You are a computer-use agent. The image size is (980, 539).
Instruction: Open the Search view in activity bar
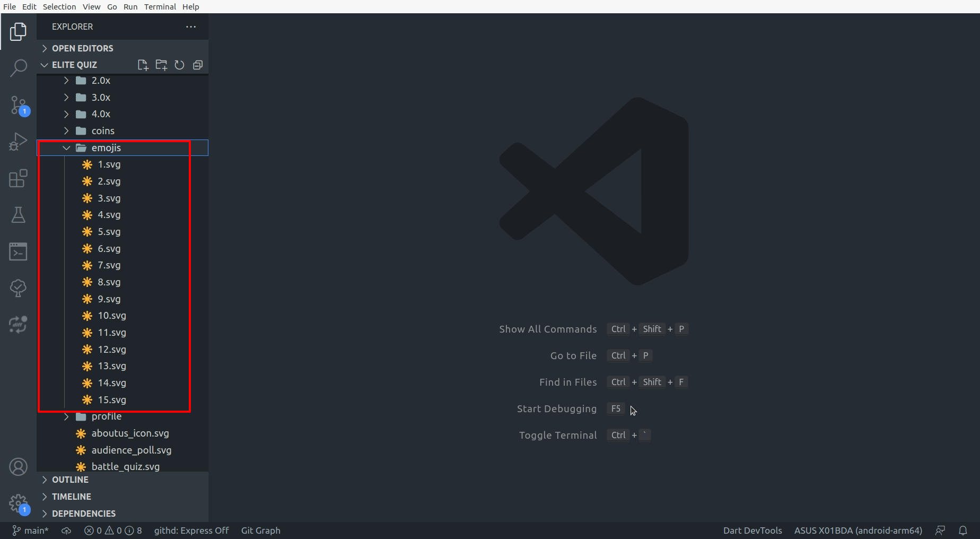18,68
